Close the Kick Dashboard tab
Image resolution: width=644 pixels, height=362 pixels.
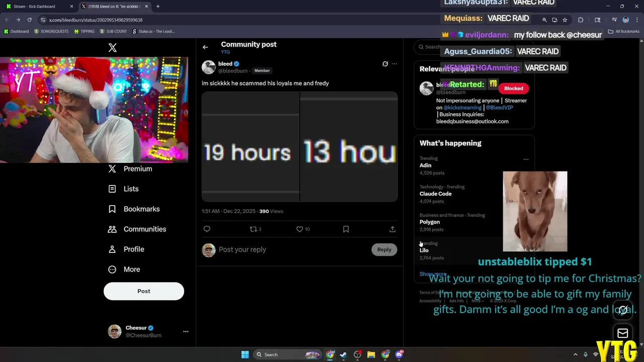pyautogui.click(x=71, y=7)
